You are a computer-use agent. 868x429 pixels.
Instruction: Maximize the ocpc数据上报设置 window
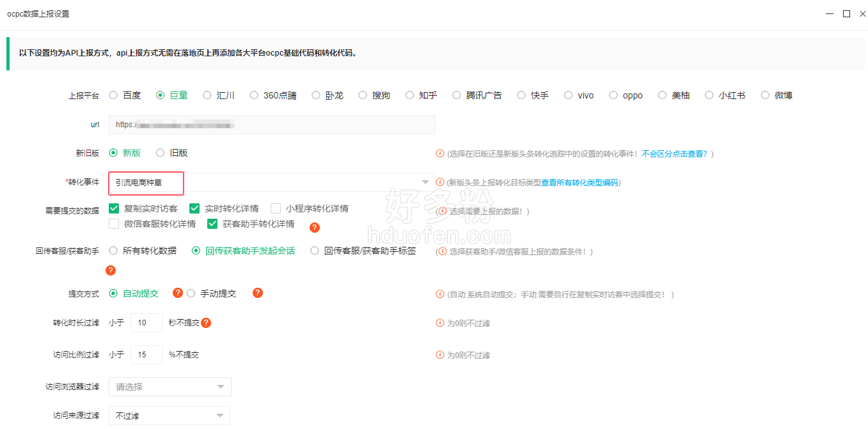846,13
